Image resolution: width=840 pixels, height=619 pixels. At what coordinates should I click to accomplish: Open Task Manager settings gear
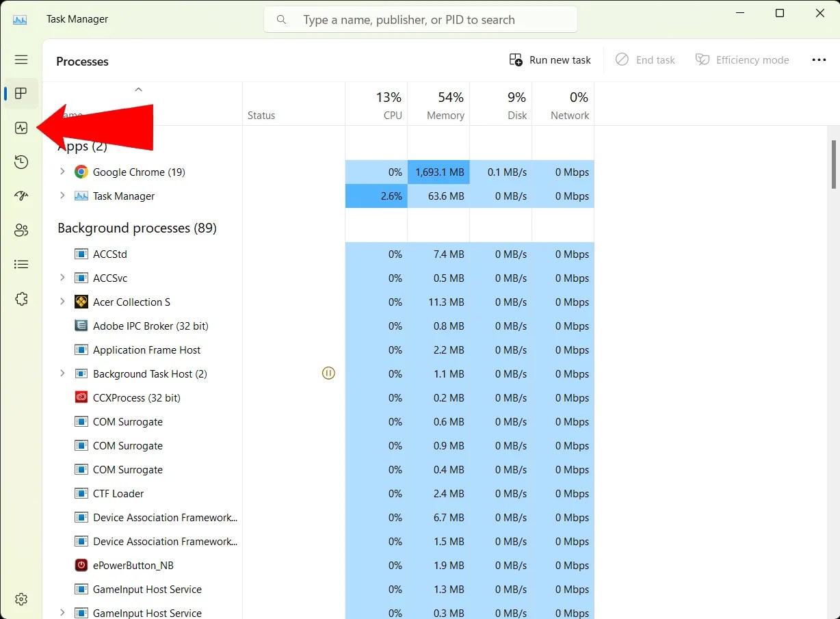click(x=21, y=598)
